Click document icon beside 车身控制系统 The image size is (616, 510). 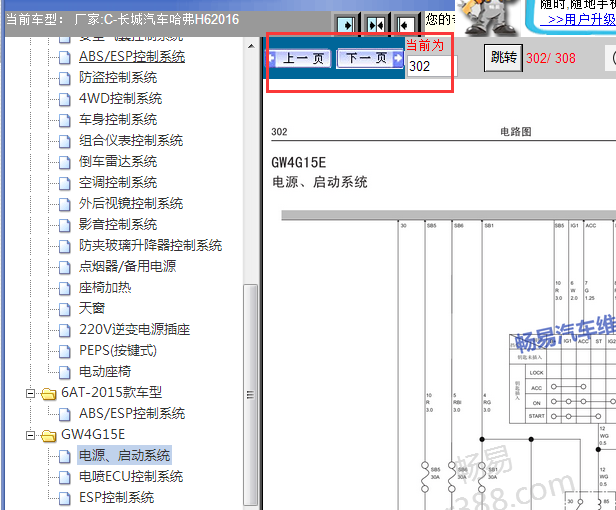pyautogui.click(x=65, y=120)
